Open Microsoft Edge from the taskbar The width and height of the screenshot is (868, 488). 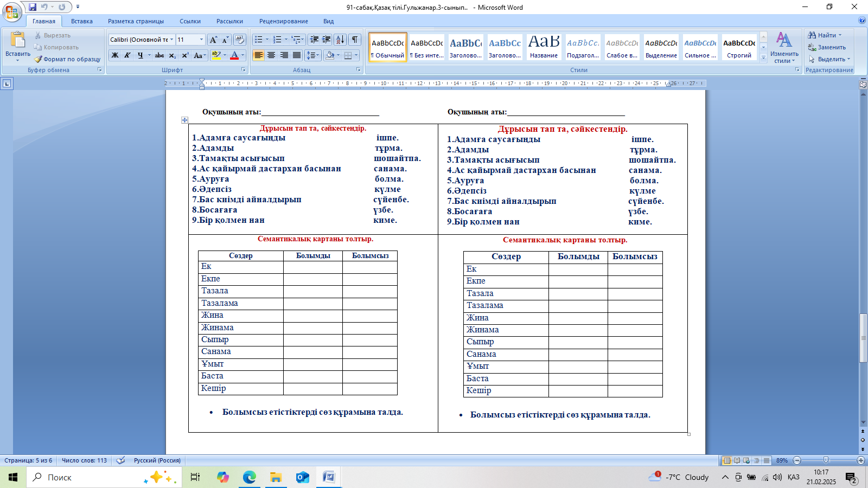pyautogui.click(x=249, y=477)
